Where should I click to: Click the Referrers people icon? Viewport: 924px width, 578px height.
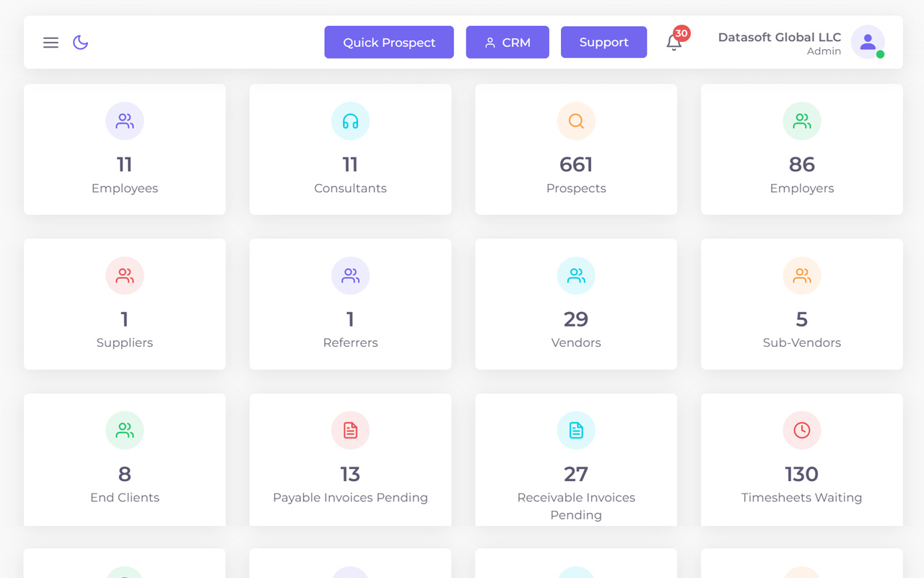click(x=350, y=275)
